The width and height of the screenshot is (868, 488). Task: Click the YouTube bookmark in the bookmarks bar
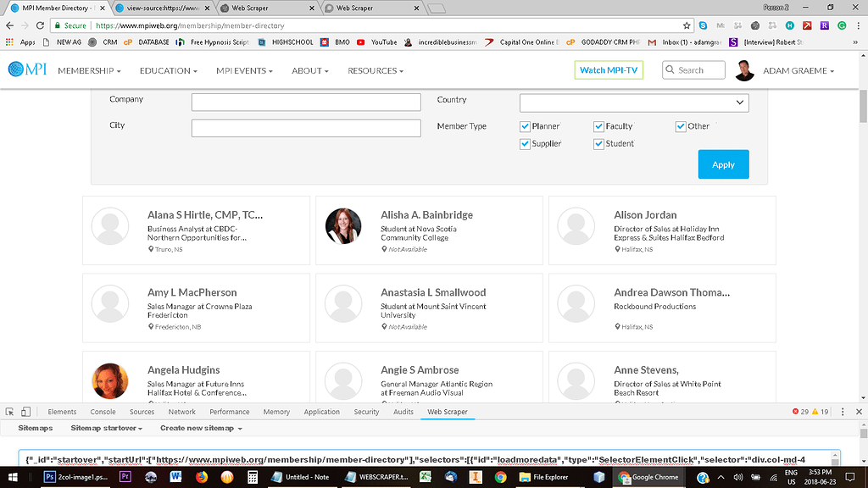pyautogui.click(x=377, y=42)
